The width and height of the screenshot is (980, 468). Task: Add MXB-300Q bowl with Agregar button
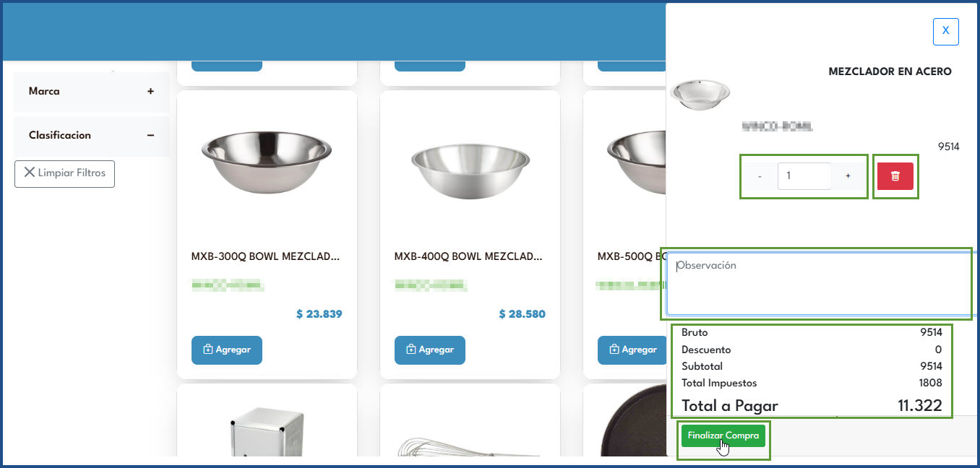[x=227, y=350]
